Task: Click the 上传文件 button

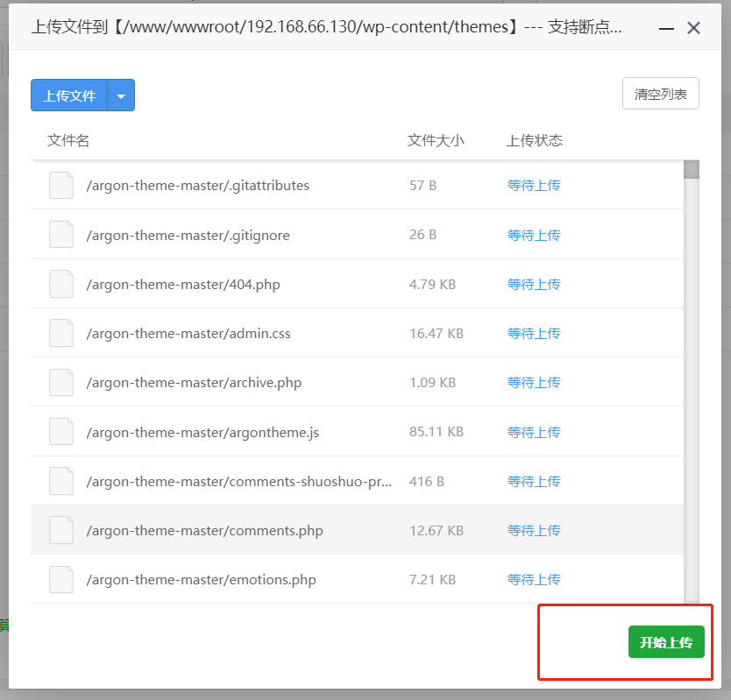Action: point(69,95)
